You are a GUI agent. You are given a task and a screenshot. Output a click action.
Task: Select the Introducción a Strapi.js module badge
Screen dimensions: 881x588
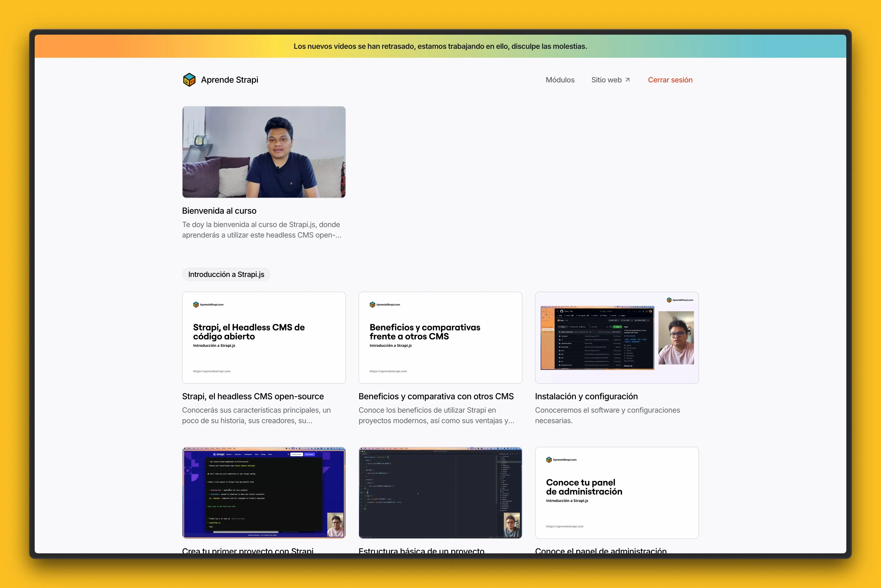click(226, 274)
